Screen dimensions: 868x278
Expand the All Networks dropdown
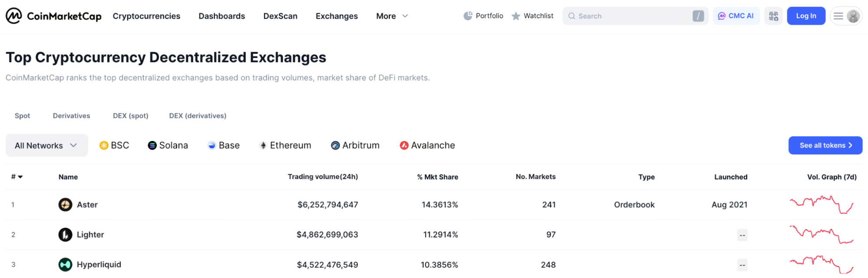click(x=46, y=145)
